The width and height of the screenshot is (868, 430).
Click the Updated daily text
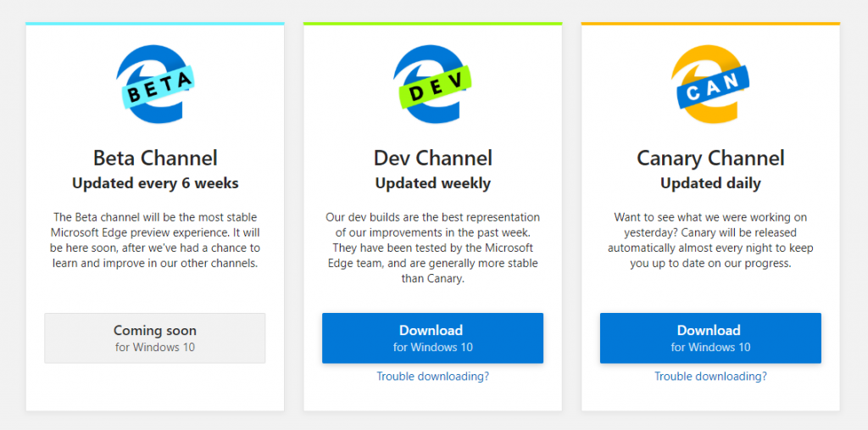(711, 183)
